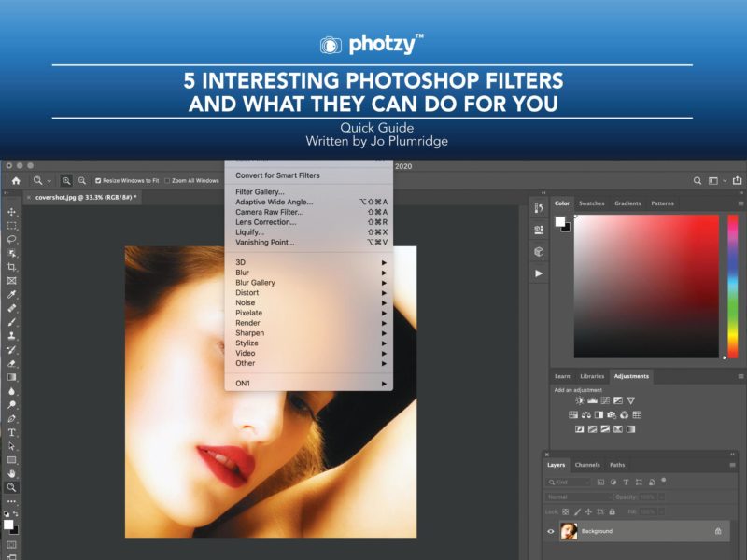Select the Horizontal Type tool

(12, 432)
